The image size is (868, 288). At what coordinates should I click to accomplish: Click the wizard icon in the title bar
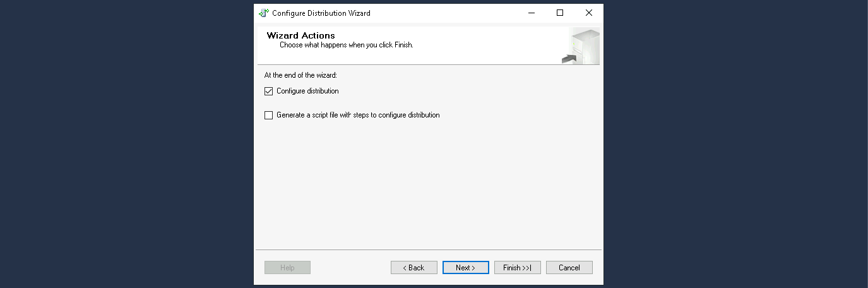tap(264, 13)
